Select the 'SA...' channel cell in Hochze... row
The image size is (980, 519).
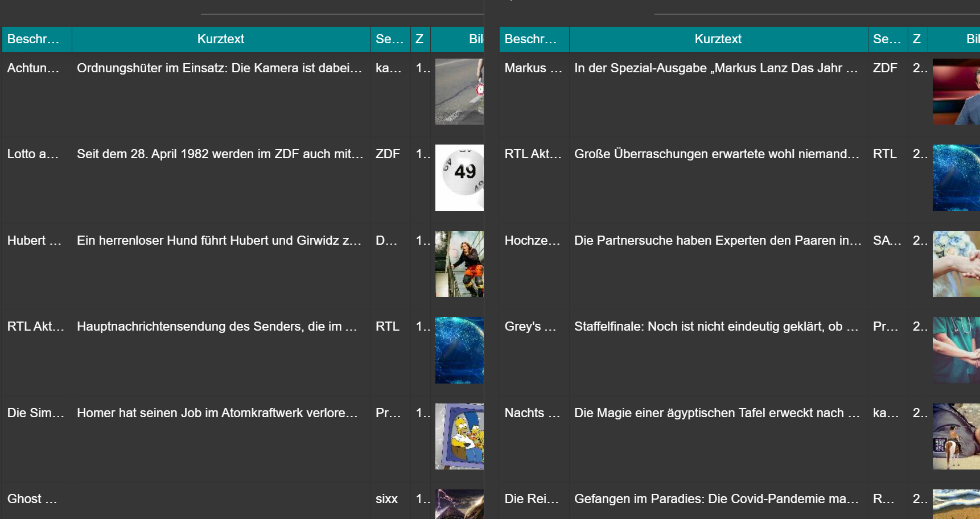coord(888,267)
